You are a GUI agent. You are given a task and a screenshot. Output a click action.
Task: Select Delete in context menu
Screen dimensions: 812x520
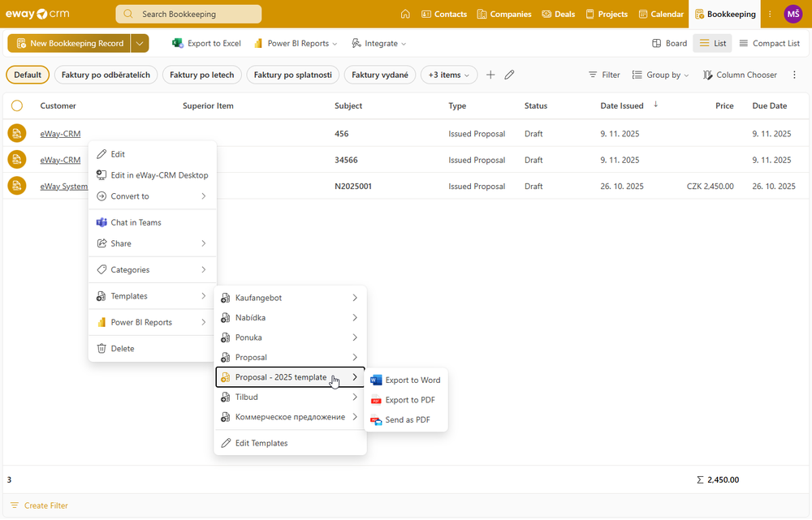(x=122, y=348)
